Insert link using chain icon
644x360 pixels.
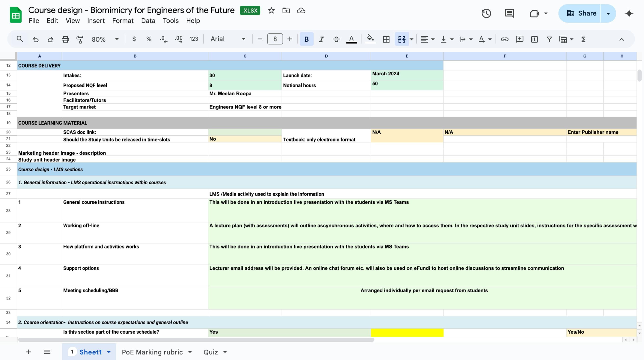click(504, 39)
